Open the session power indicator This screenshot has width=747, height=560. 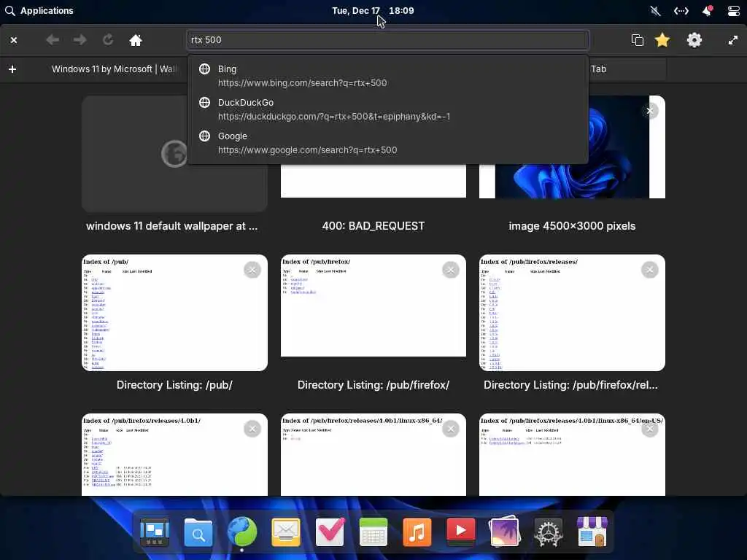[734, 10]
